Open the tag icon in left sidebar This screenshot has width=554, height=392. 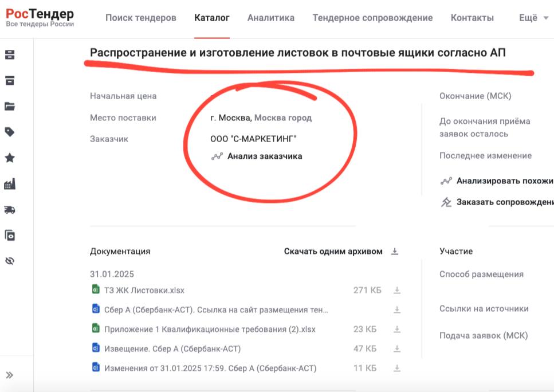[10, 132]
